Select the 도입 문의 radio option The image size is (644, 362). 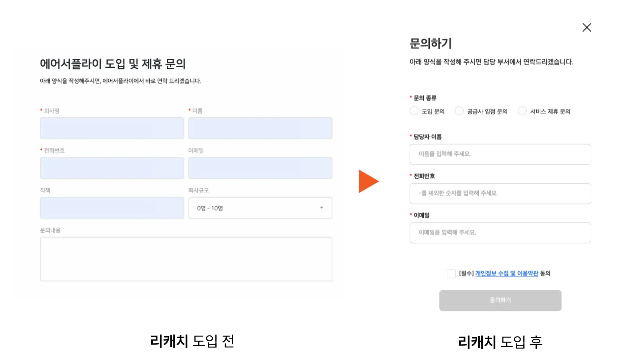(x=414, y=111)
